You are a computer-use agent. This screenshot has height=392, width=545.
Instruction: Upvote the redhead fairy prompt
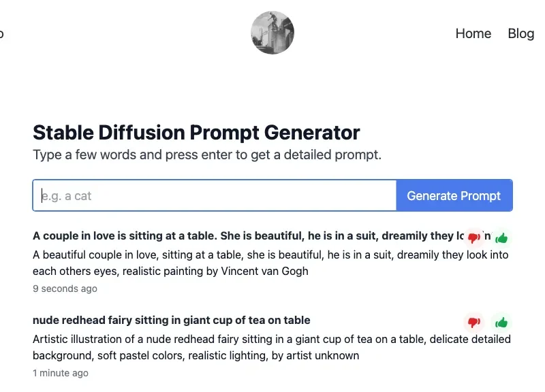pyautogui.click(x=502, y=323)
